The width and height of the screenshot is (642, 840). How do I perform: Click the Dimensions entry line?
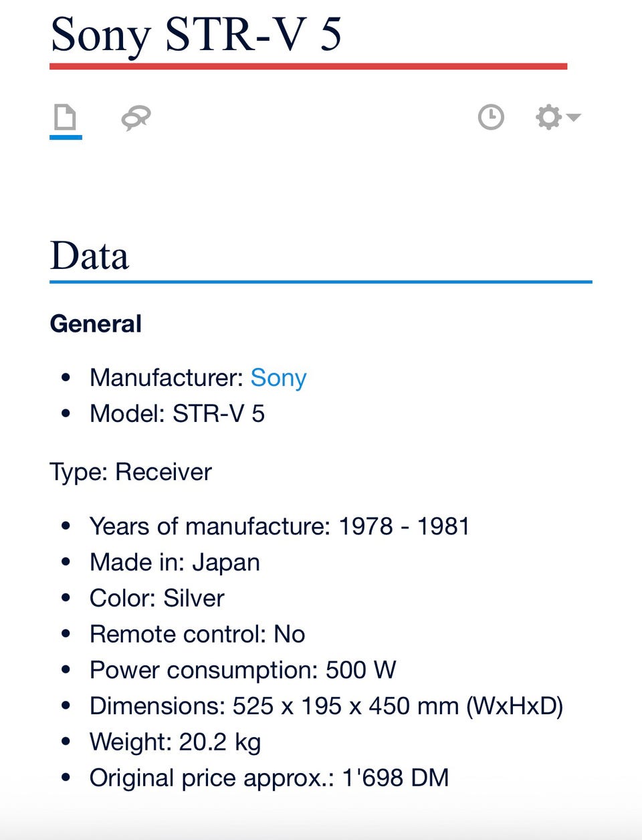pos(326,706)
